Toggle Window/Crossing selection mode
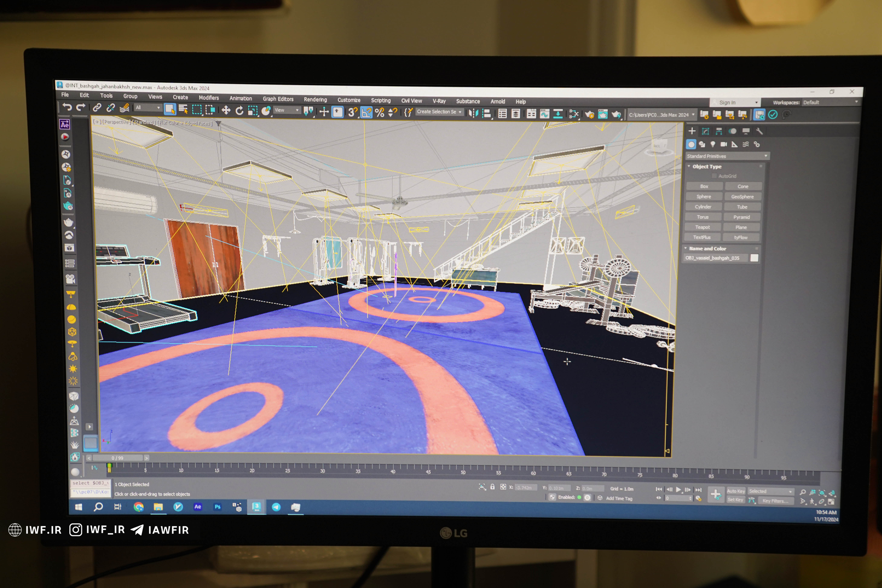Image resolution: width=882 pixels, height=588 pixels. point(210,109)
